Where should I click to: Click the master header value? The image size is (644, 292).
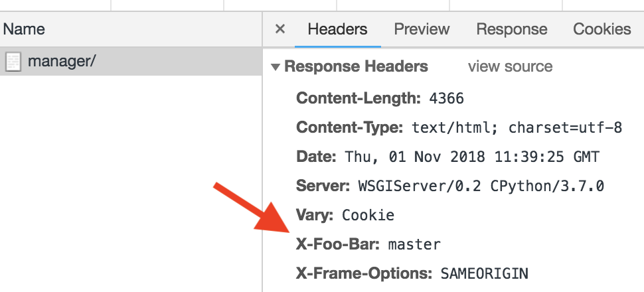(414, 245)
